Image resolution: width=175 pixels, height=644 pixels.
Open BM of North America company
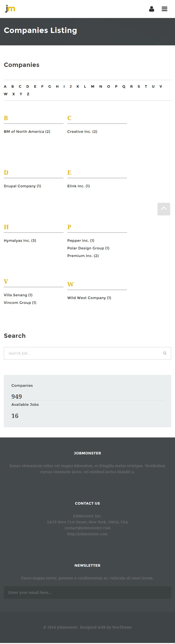(27, 132)
